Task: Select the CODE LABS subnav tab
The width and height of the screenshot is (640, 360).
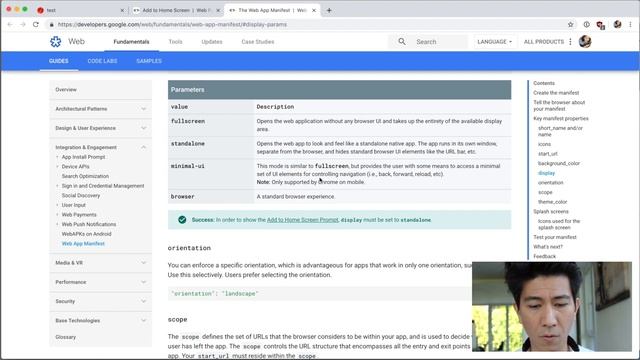Action: (102, 61)
